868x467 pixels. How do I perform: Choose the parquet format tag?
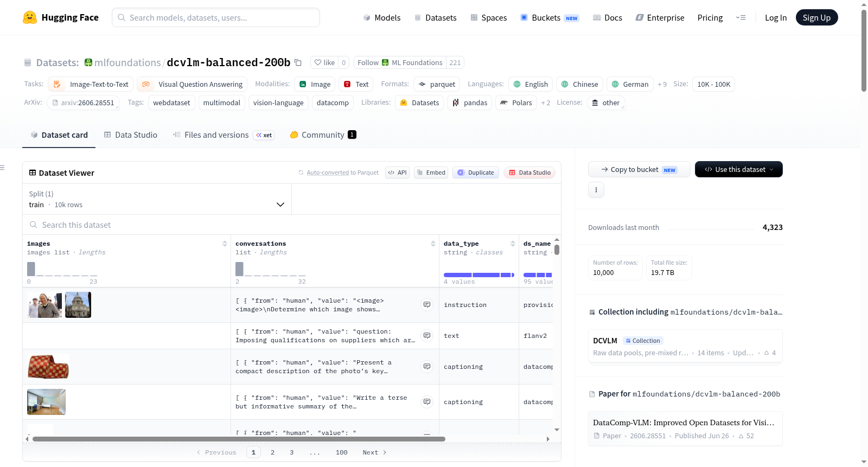coord(437,84)
